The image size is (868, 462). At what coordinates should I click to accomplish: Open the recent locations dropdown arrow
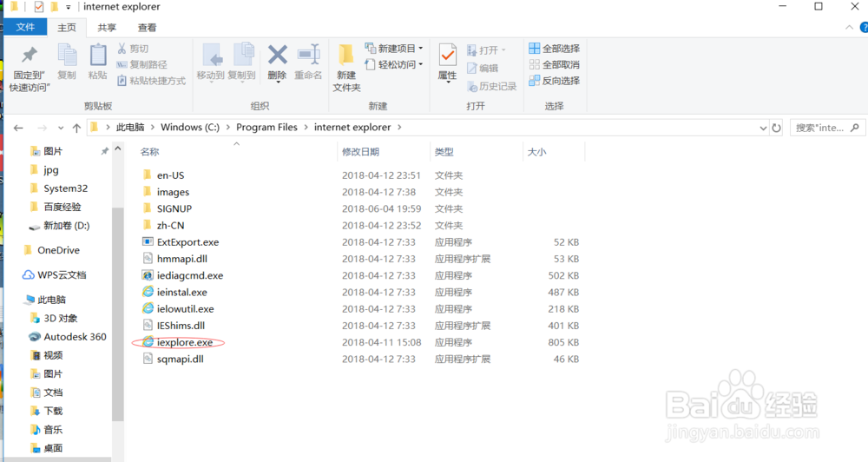pos(61,128)
